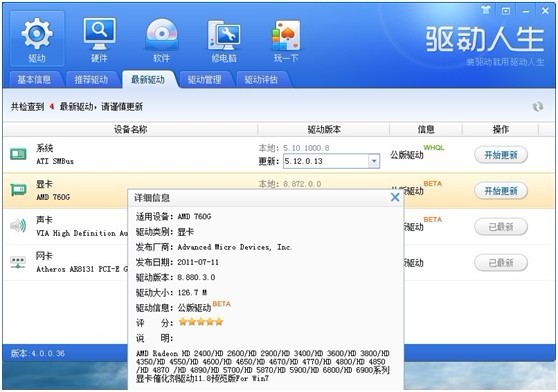
Task: Click the refresh icon to rescan drivers
Action: 538,106
